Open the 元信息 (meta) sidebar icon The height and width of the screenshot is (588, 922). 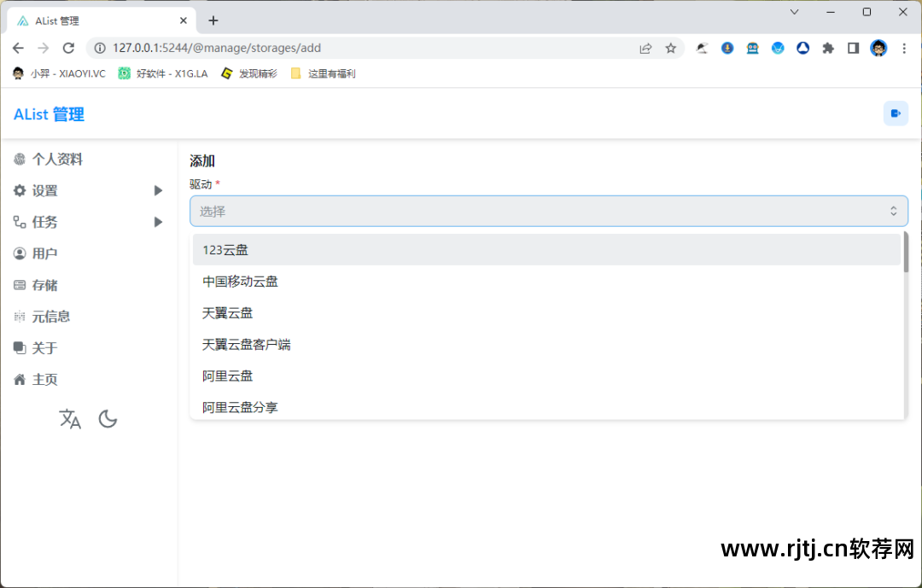20,317
